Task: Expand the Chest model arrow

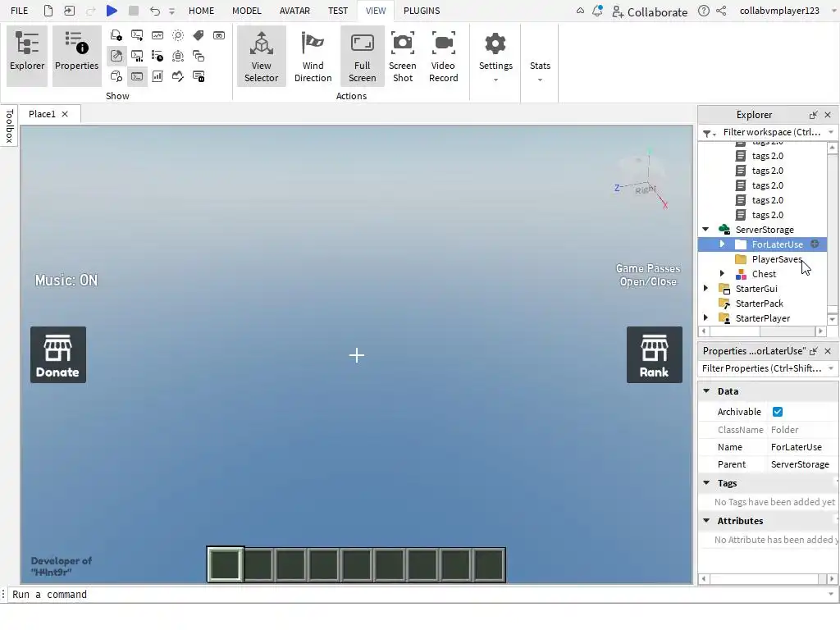Action: click(x=722, y=273)
